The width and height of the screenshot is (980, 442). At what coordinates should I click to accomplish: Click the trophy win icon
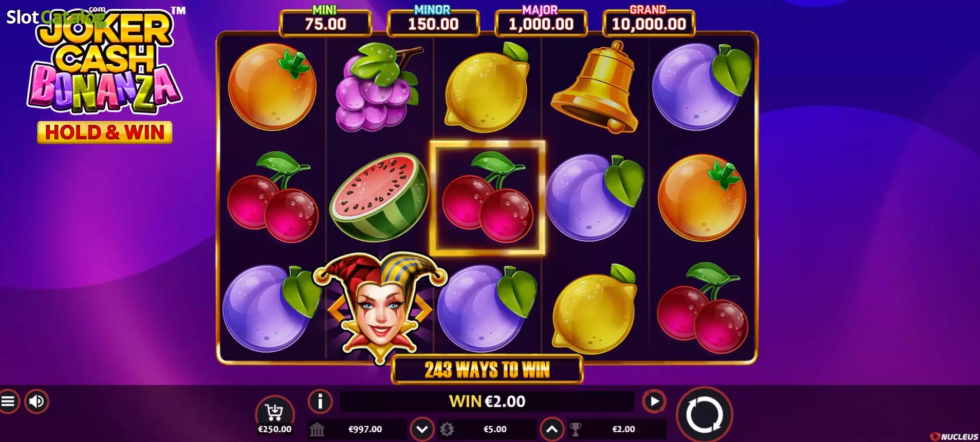576,429
